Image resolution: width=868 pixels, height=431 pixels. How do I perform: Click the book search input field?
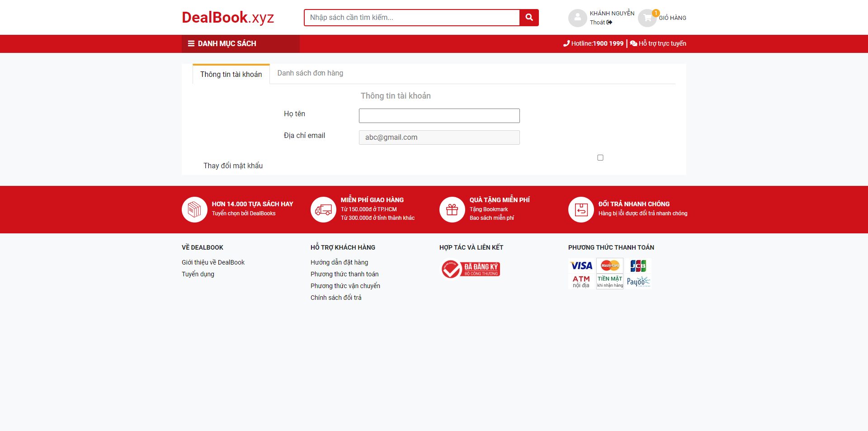click(412, 18)
